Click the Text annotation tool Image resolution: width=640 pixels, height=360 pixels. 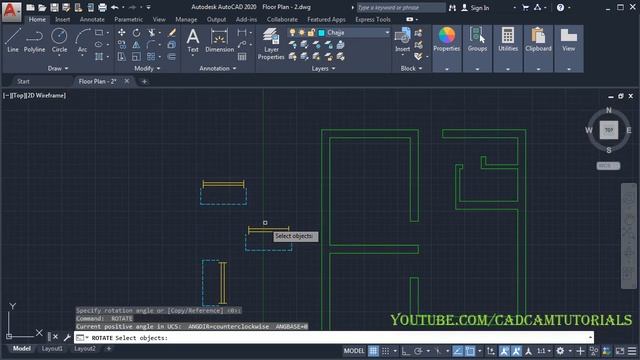(x=193, y=40)
